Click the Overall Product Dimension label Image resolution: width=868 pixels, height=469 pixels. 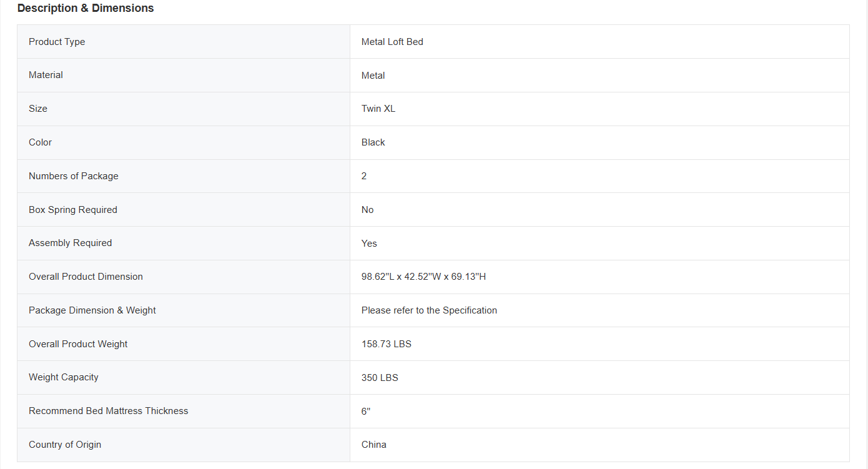pyautogui.click(x=86, y=277)
